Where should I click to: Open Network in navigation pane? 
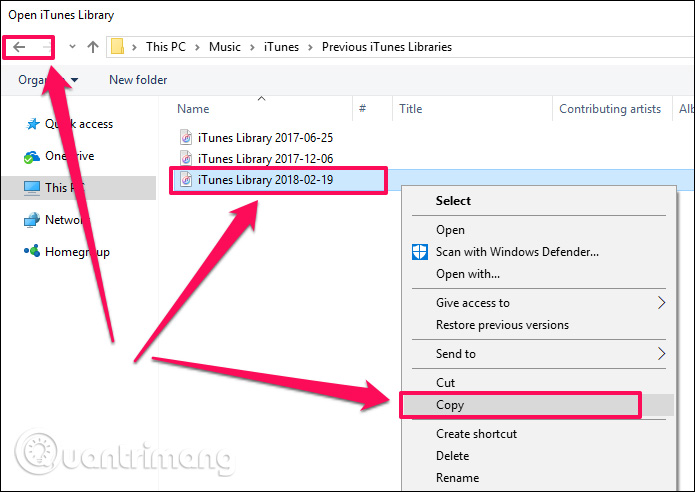66,220
